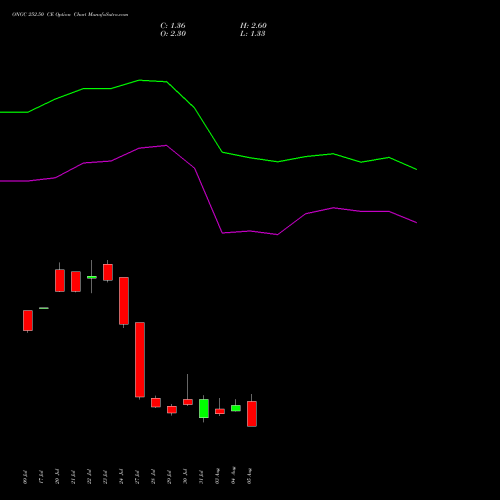The height and width of the screenshot is (500, 500).
Task: Select the open value O: 2.30
Action: (x=173, y=34)
